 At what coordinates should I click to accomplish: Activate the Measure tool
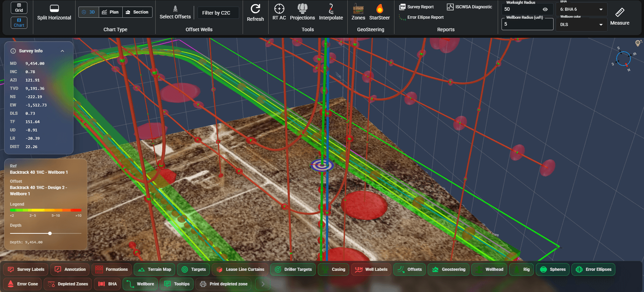click(620, 17)
